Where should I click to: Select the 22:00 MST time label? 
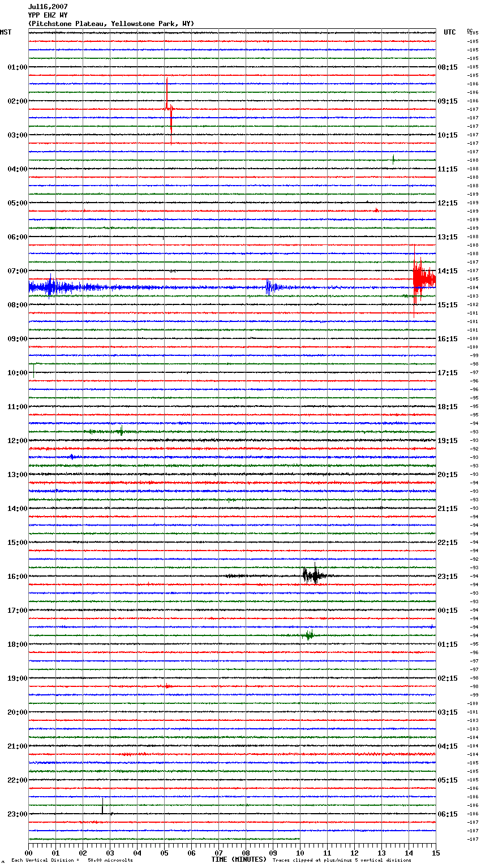[17, 780]
